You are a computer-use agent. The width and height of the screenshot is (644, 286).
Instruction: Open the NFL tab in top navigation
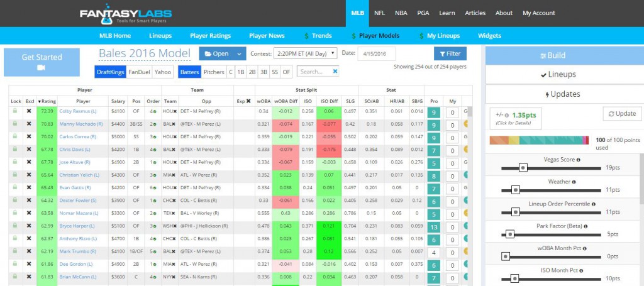379,13
